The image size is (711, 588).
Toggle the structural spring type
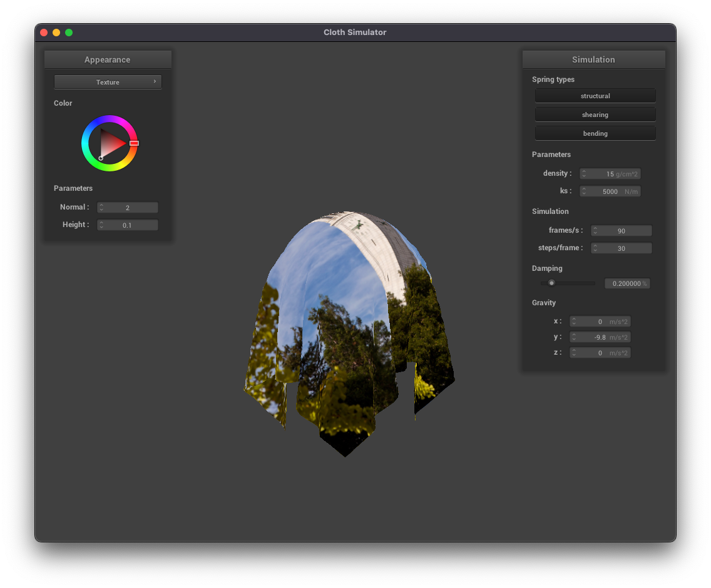pos(595,96)
